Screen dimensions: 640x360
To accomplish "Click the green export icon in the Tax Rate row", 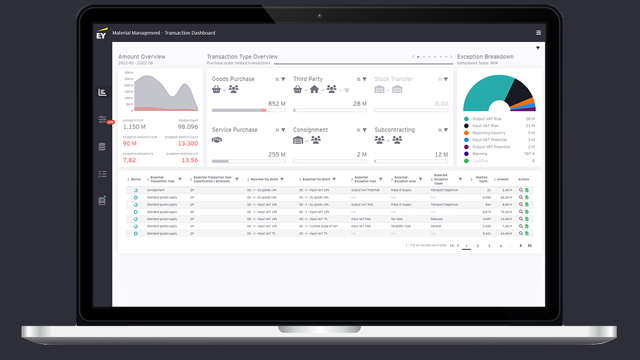I will pos(527,219).
